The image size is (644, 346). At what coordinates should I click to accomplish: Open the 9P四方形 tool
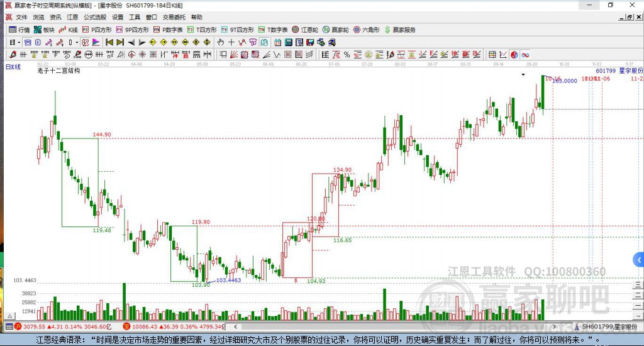[x=132, y=30]
